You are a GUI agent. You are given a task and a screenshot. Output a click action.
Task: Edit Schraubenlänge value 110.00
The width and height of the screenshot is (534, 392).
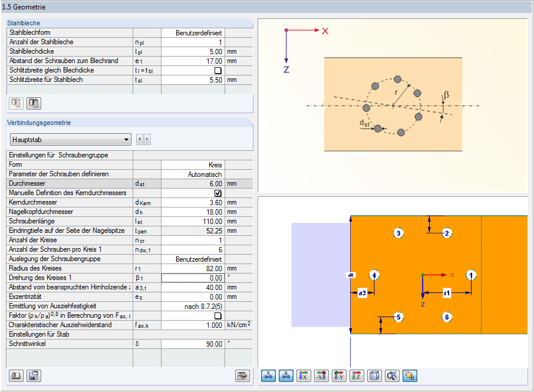click(193, 222)
